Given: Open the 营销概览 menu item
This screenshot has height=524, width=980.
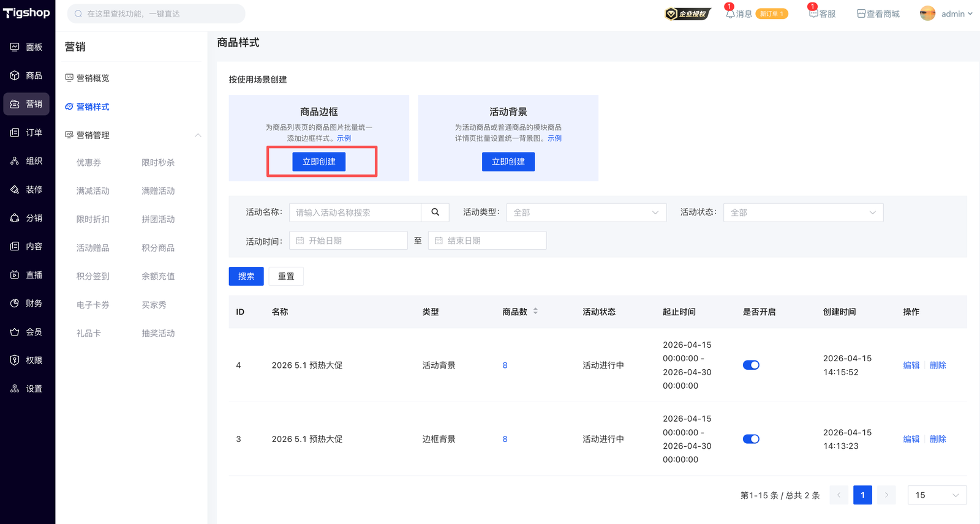Looking at the screenshot, I should coord(92,78).
